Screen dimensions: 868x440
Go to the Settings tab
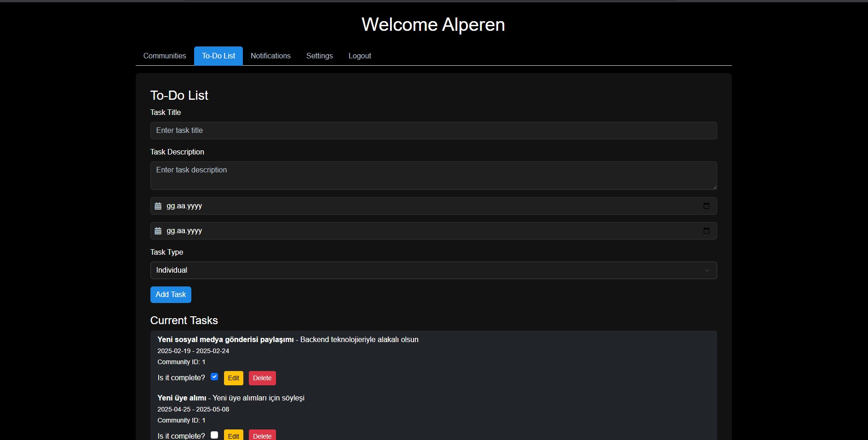coord(319,56)
